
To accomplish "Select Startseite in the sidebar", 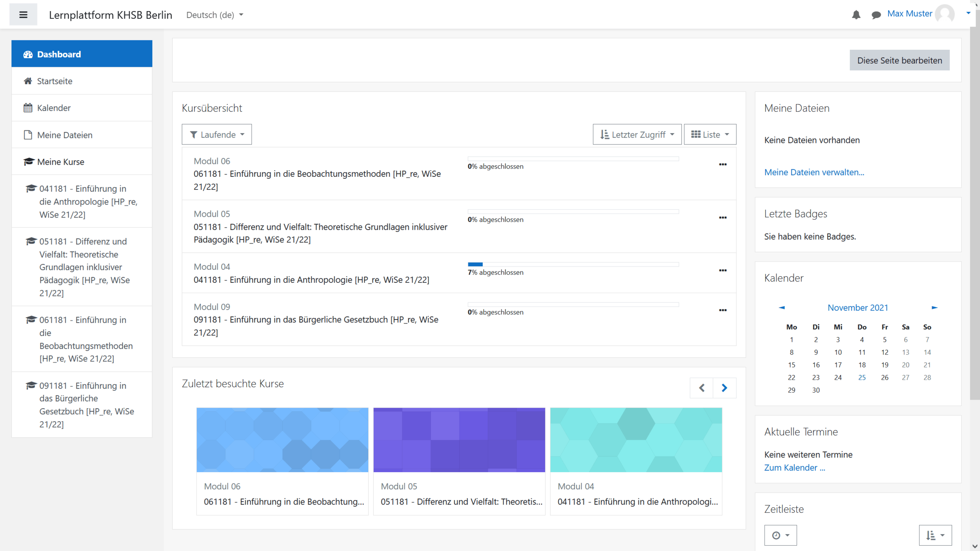I will click(54, 81).
